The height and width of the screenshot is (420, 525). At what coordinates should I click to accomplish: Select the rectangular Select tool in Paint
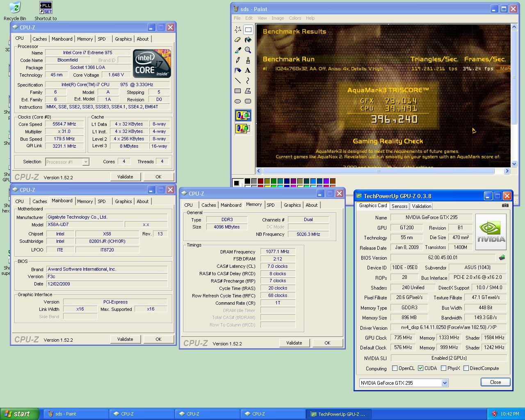[x=248, y=30]
